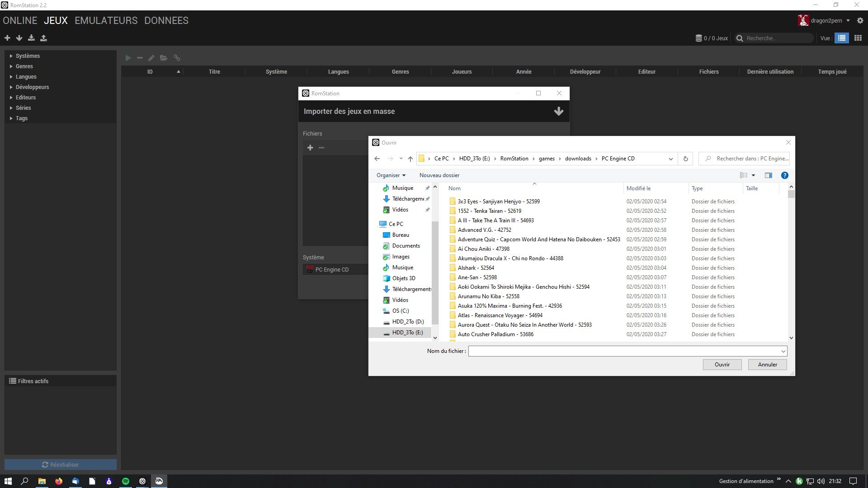Click the file list vertical scrollbar thumb
The width and height of the screenshot is (868, 488).
791,194
